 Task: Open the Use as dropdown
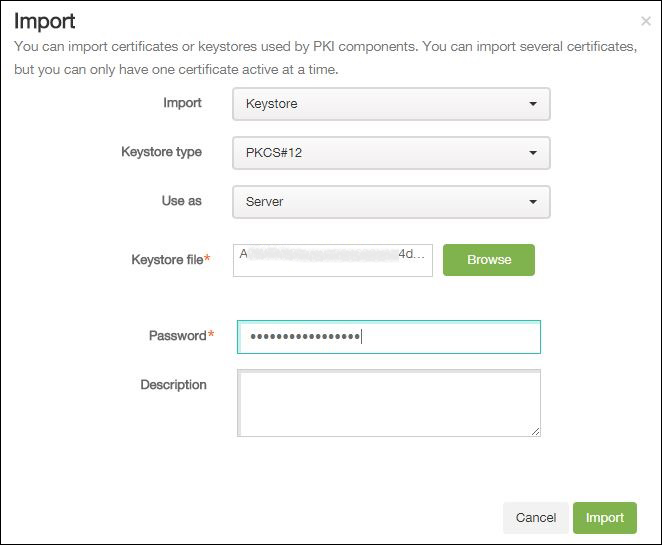[x=390, y=202]
